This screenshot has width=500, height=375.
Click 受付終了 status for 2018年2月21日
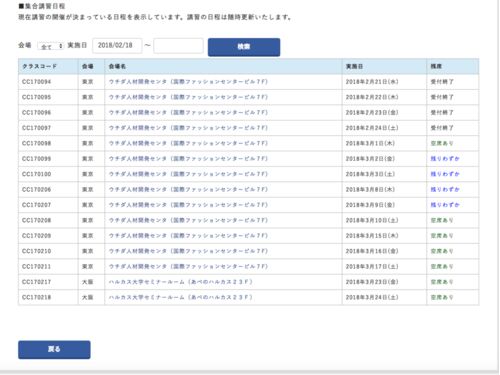(x=442, y=82)
